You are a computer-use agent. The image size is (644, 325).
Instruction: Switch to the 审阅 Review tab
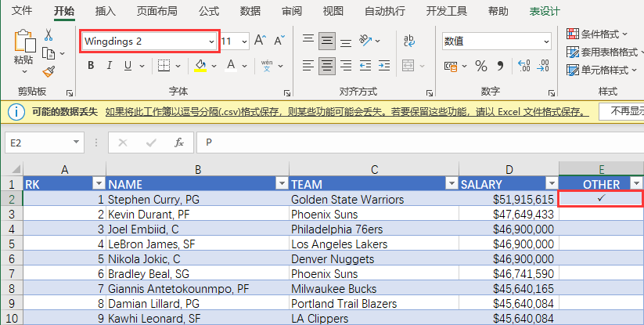coord(292,11)
